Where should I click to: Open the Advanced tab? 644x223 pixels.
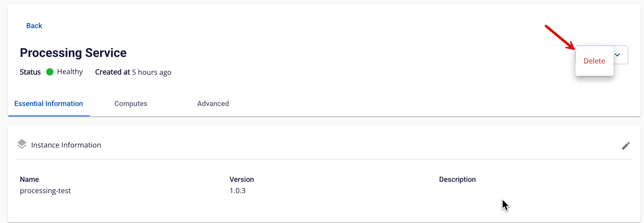tap(213, 104)
